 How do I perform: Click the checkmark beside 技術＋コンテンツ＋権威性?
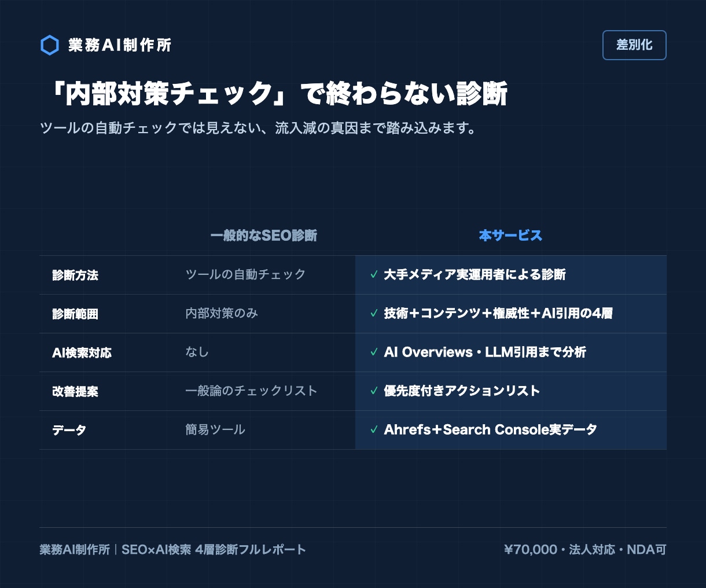pos(374,314)
